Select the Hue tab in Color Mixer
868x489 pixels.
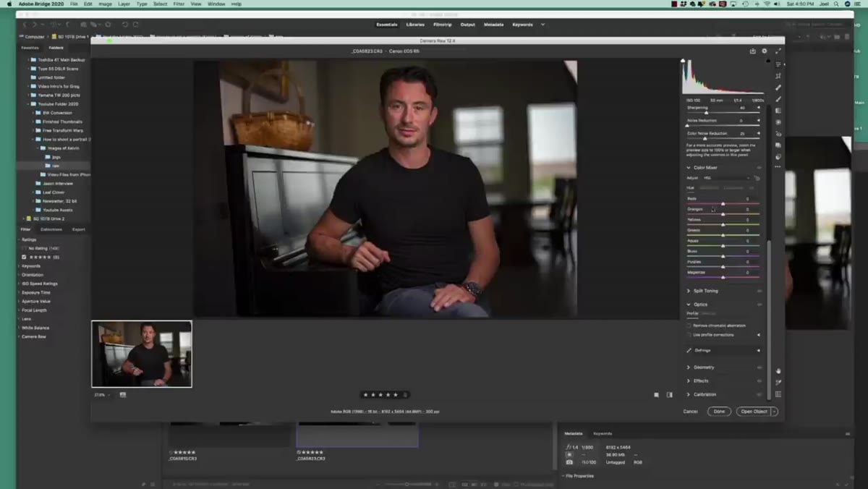690,187
